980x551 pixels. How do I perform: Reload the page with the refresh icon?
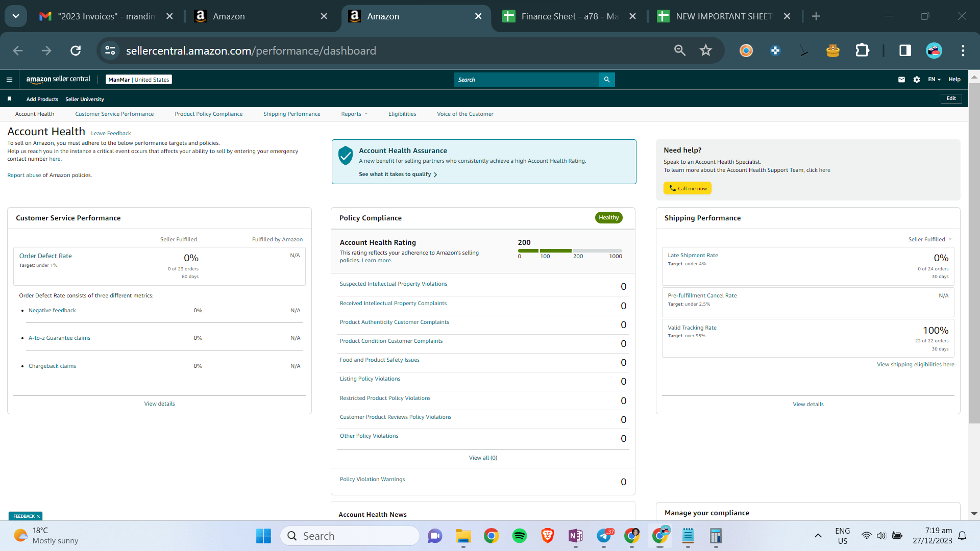coord(76,51)
